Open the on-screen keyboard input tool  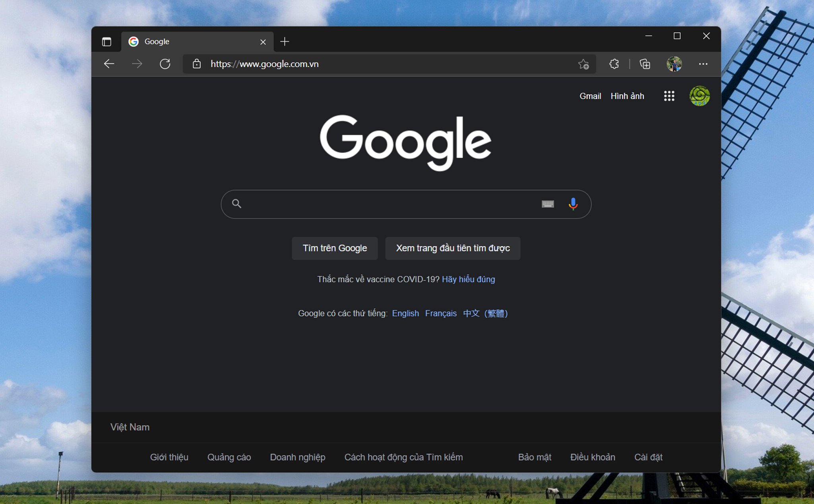tap(548, 204)
